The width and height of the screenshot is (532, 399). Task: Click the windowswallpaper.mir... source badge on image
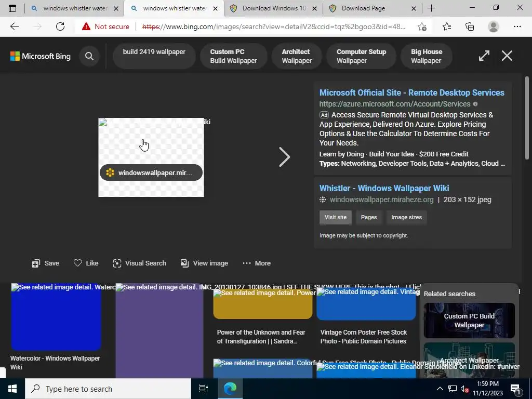click(151, 172)
